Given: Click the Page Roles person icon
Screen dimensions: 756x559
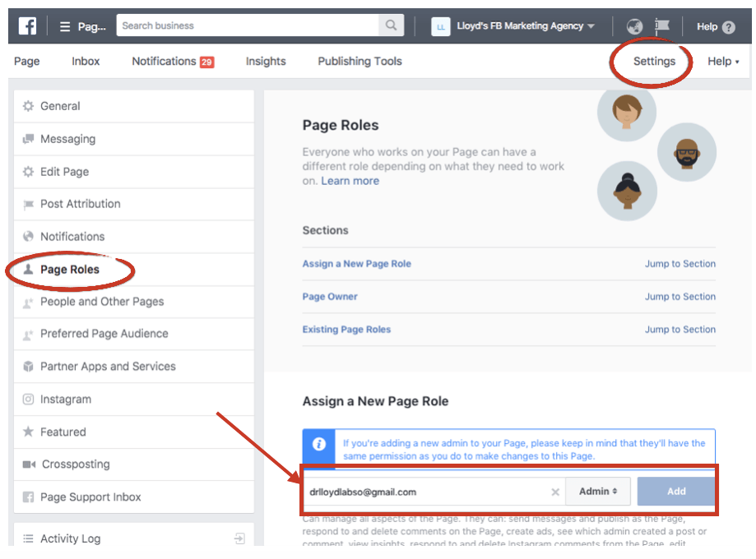Looking at the screenshot, I should point(29,269).
